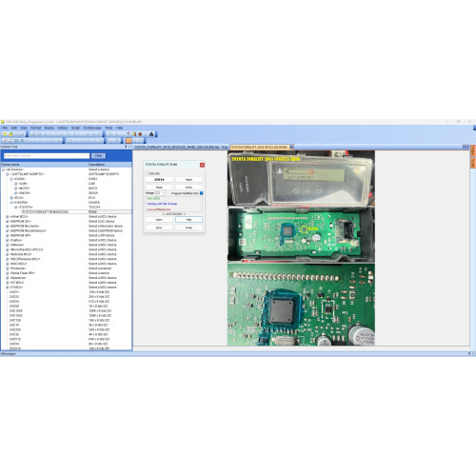Close the TOYOTA FORKLIFT script dialog

(x=202, y=165)
